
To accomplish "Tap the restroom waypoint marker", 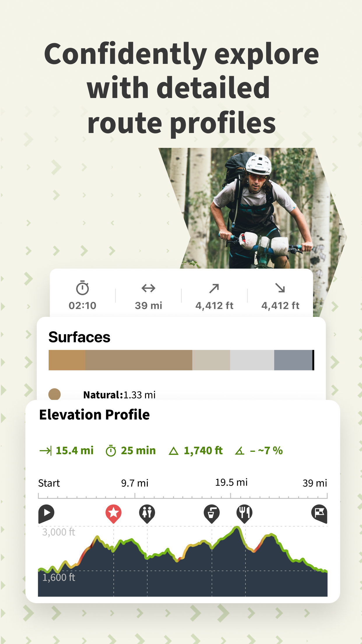I will 147,513.
